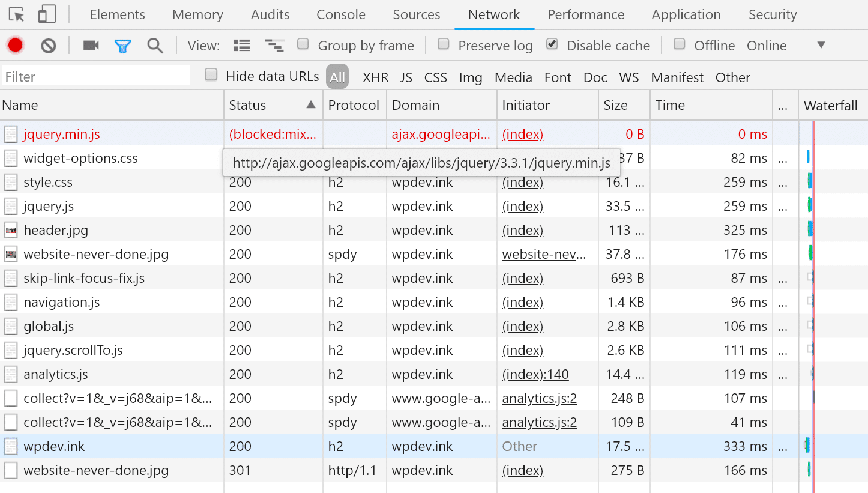Screen dimensions: 868x493
Task: Switch to the Console tab
Action: click(340, 14)
